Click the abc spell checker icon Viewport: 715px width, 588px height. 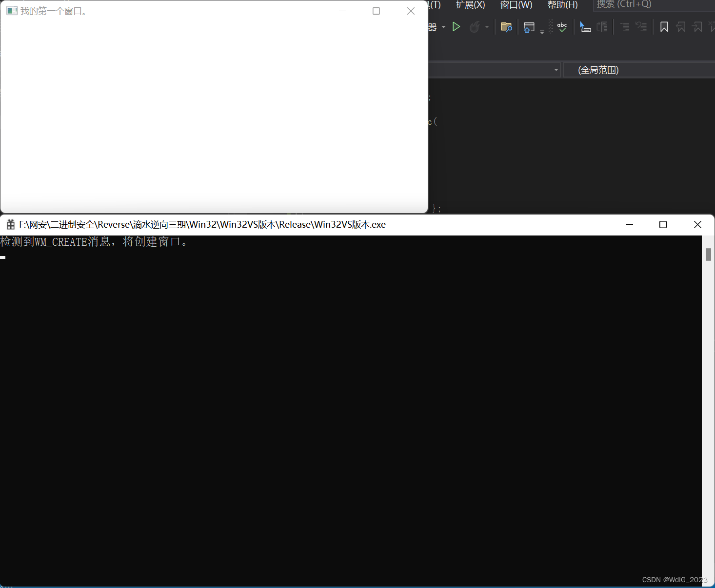click(562, 27)
